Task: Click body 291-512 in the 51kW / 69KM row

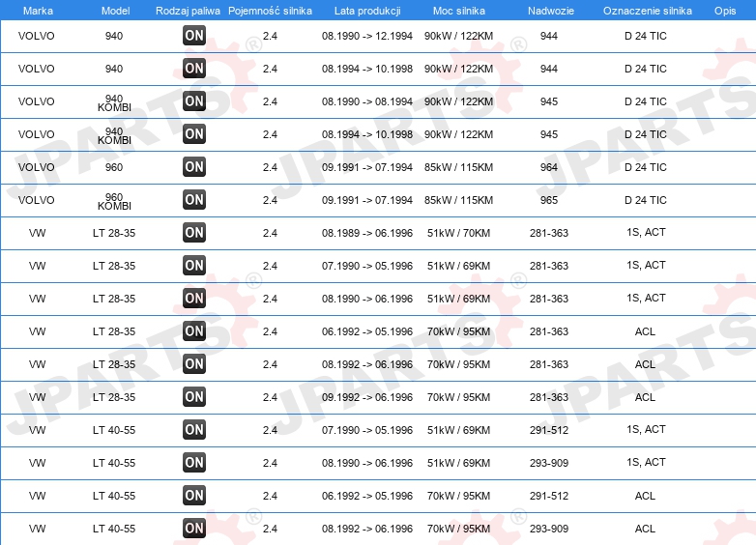Action: point(549,430)
